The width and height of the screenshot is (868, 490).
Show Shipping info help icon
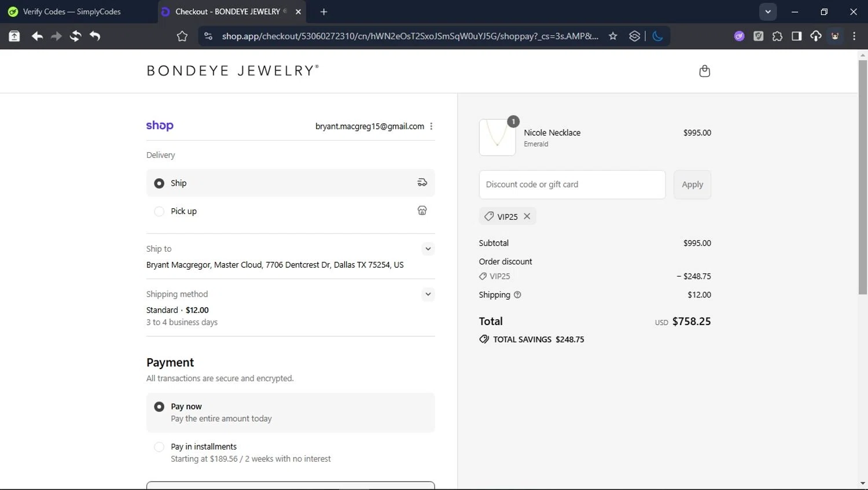(x=517, y=294)
